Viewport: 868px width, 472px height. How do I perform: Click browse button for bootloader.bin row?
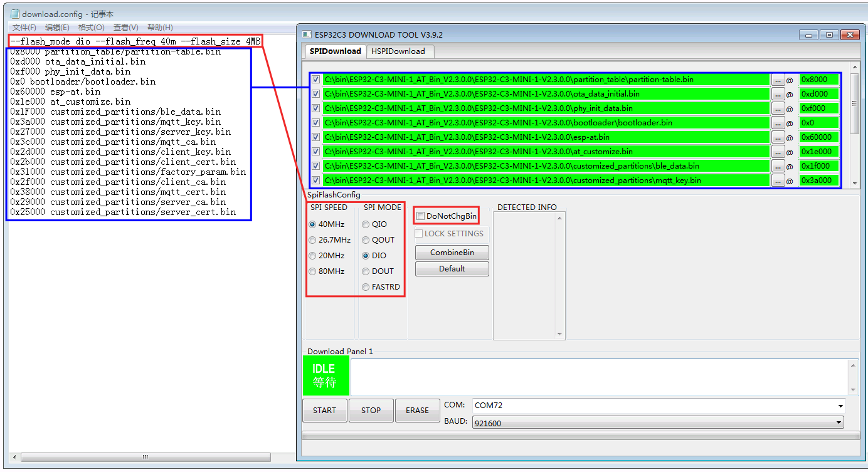(x=778, y=123)
